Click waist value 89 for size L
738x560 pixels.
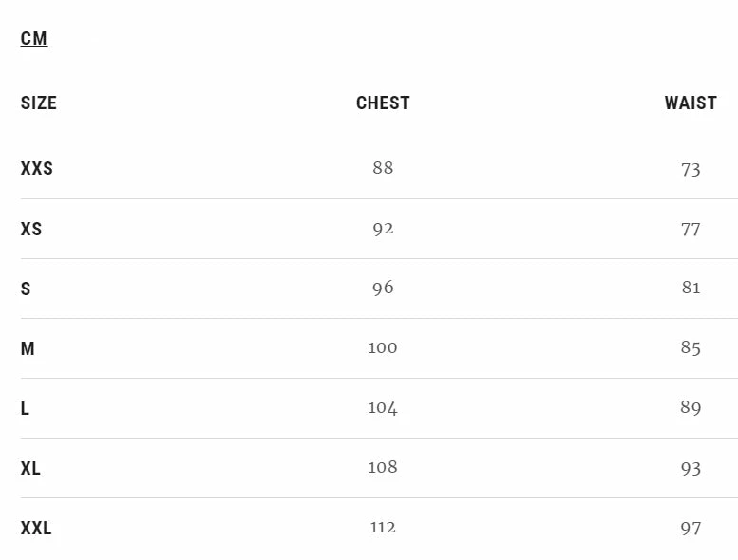(691, 408)
